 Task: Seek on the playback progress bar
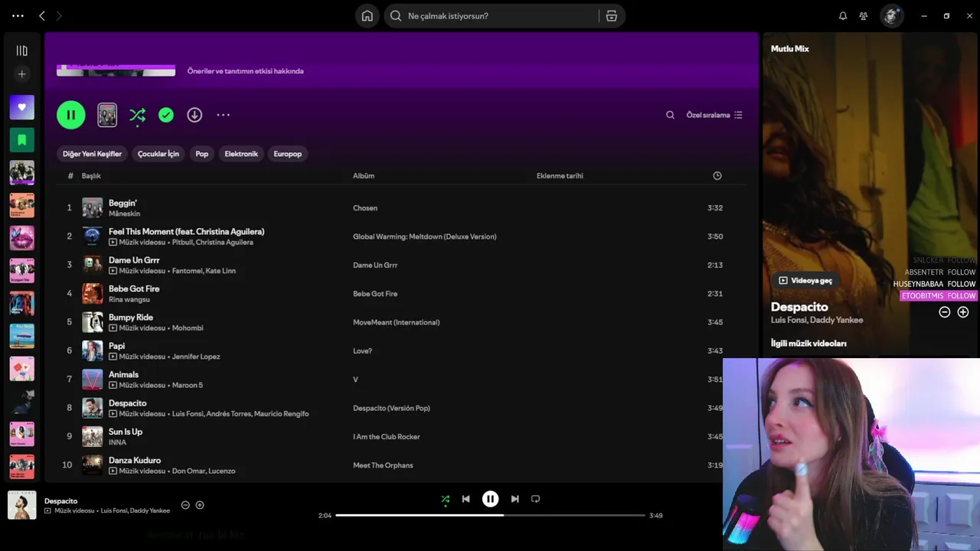(490, 515)
